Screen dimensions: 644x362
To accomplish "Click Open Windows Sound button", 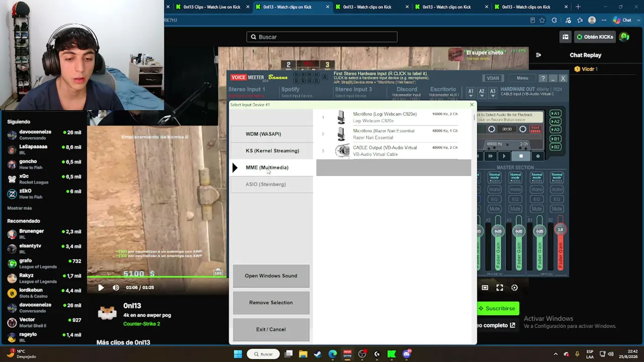I will [271, 276].
